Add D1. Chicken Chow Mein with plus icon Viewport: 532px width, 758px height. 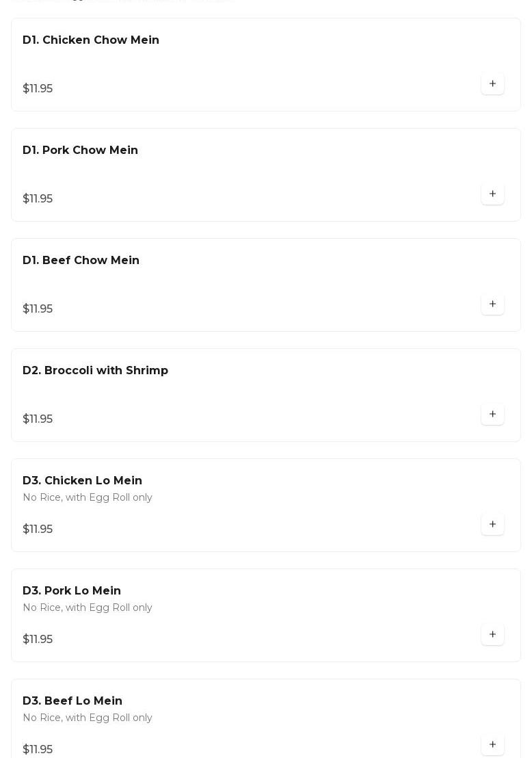pos(492,84)
